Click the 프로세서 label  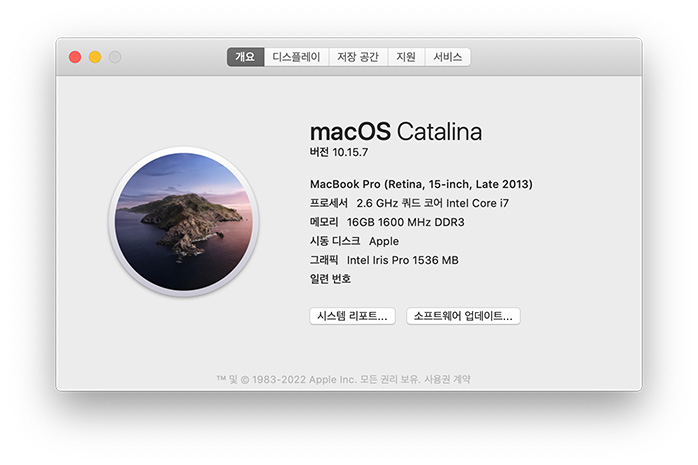[329, 203]
